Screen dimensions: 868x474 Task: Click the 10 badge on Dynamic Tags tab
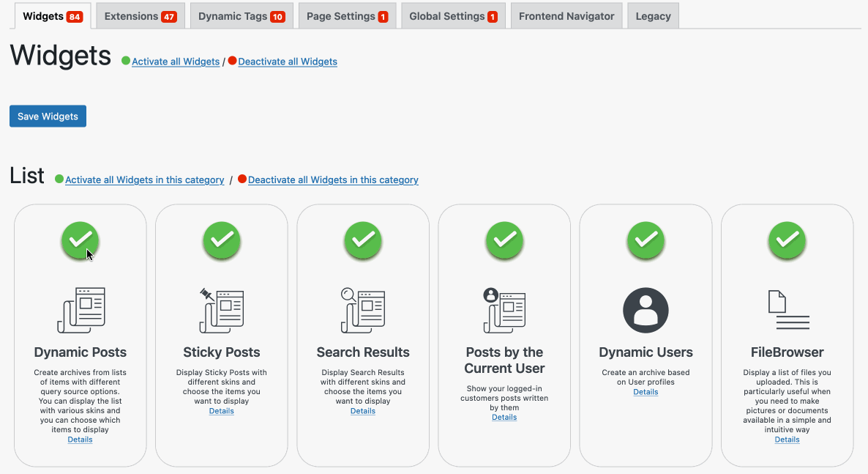[x=277, y=17]
